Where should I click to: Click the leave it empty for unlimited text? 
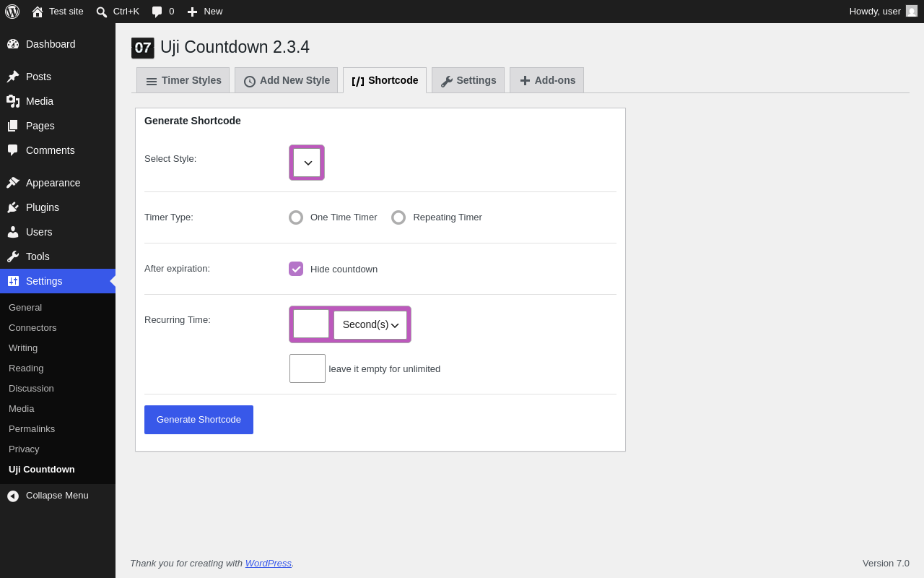coord(385,369)
